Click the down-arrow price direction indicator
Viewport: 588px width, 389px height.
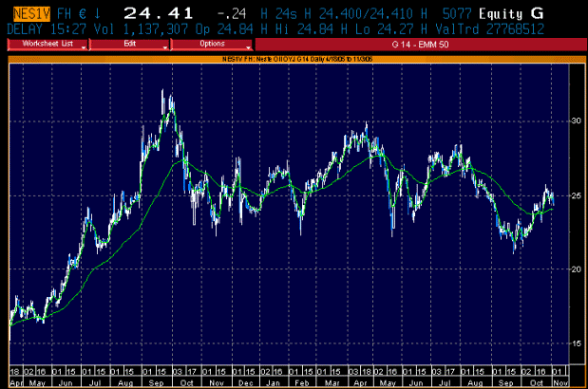[x=97, y=14]
